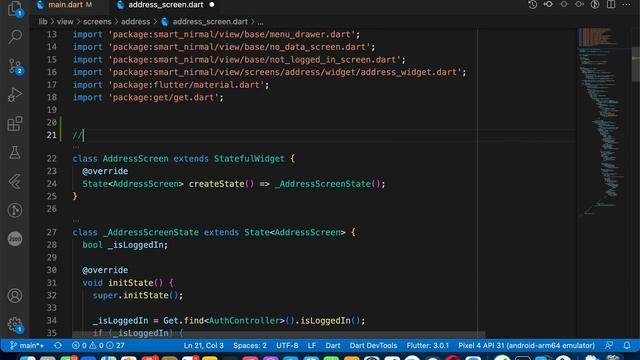Change encoding via UTF-8
This screenshot has height=360, width=640.
coord(287,345)
